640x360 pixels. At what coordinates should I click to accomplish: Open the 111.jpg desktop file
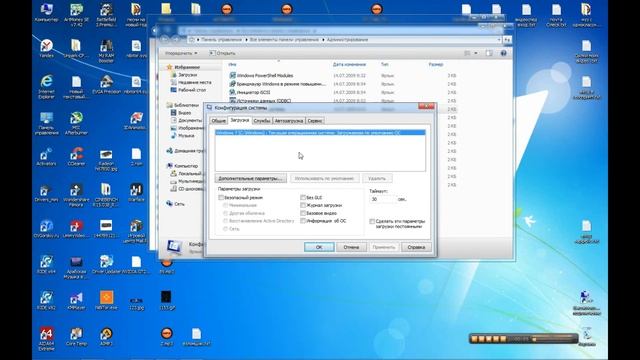[136, 303]
